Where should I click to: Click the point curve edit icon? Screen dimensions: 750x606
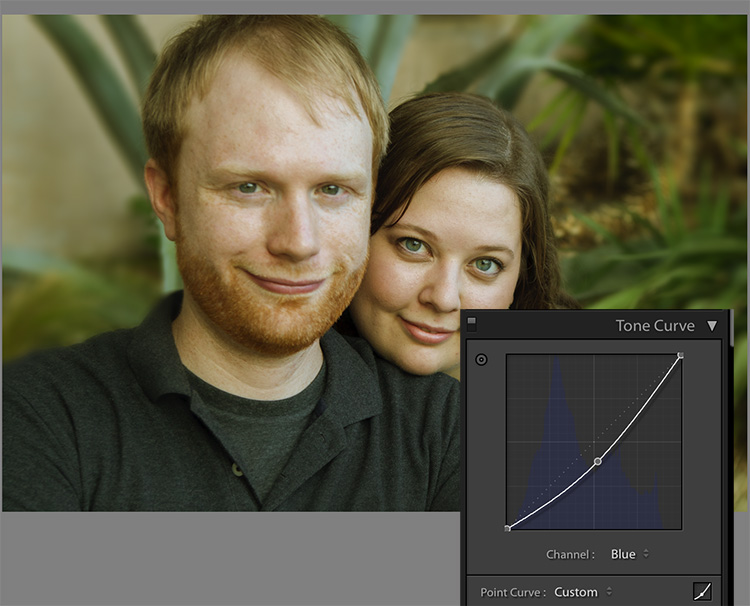(702, 592)
